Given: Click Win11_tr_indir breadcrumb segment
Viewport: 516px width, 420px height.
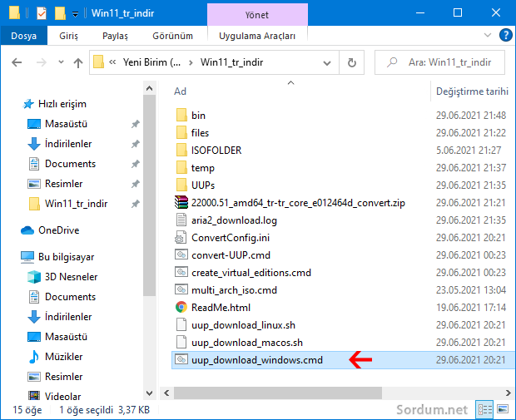Looking at the screenshot, I should (x=231, y=62).
